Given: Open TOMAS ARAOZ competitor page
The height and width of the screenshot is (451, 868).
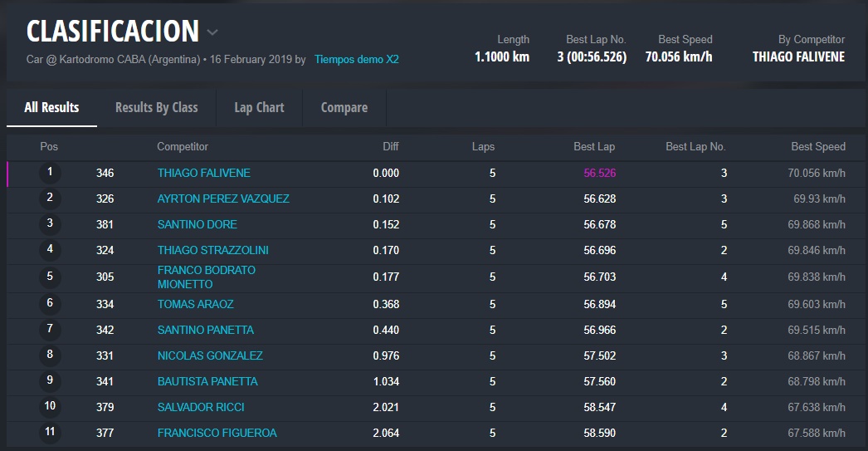Looking at the screenshot, I should 195,304.
